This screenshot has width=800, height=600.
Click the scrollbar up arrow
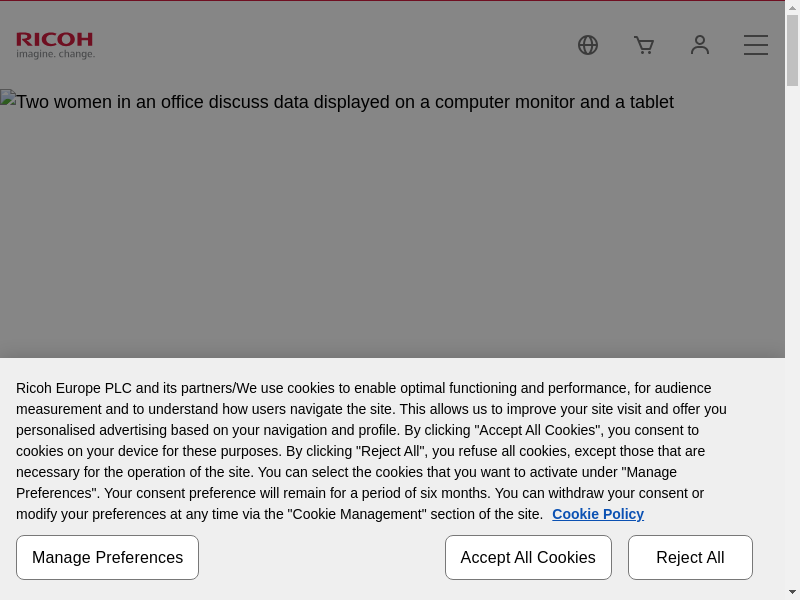click(x=792, y=8)
